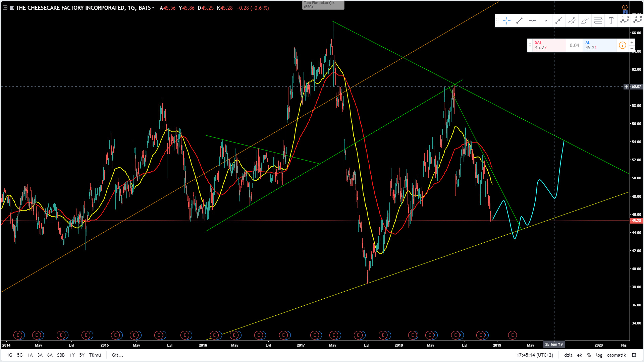Choose the horizontal line tool
The height and width of the screenshot is (362, 644).
[533, 21]
